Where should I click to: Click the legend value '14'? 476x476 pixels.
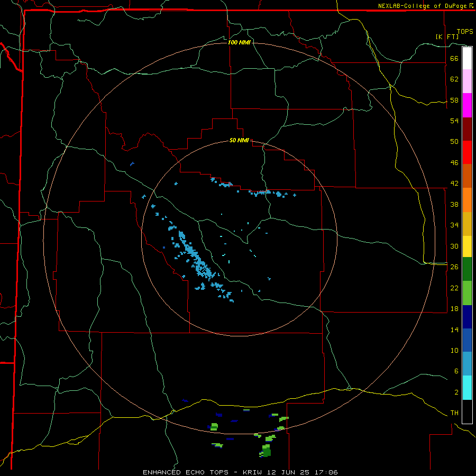click(x=454, y=329)
